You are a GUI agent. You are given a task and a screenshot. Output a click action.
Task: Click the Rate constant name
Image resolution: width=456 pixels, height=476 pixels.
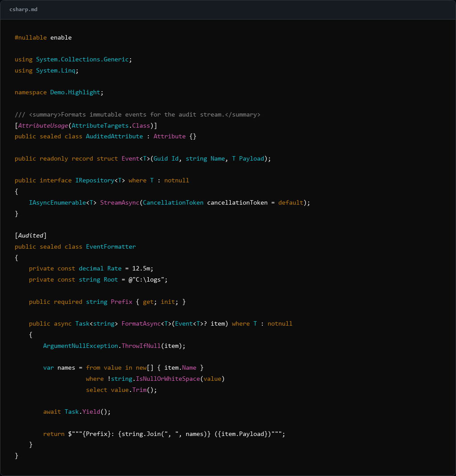click(x=114, y=269)
